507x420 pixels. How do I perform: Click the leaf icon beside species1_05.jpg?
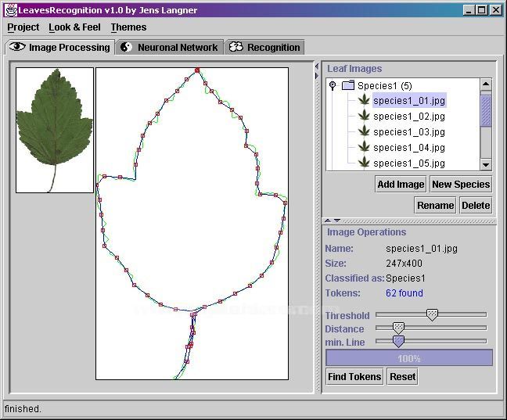363,163
